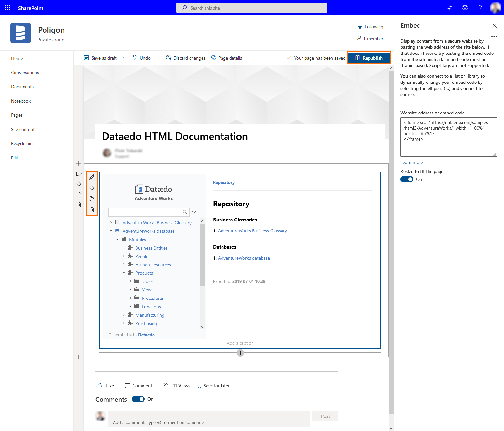504x431 pixels.
Task: Click the edit web part pencil icon
Action: (92, 177)
